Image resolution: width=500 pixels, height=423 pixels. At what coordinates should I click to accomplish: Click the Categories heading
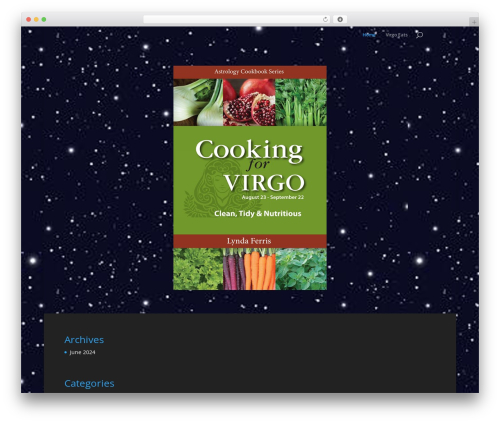click(89, 383)
